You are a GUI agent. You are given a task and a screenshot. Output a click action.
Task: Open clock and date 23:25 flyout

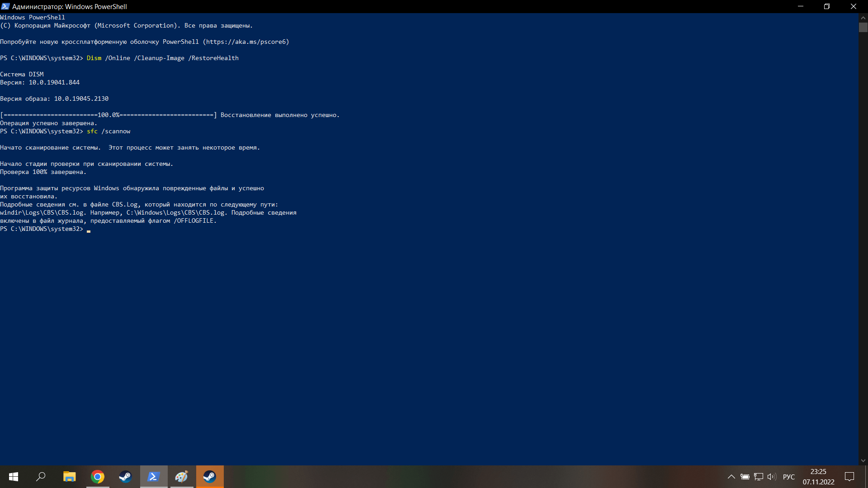(x=818, y=477)
